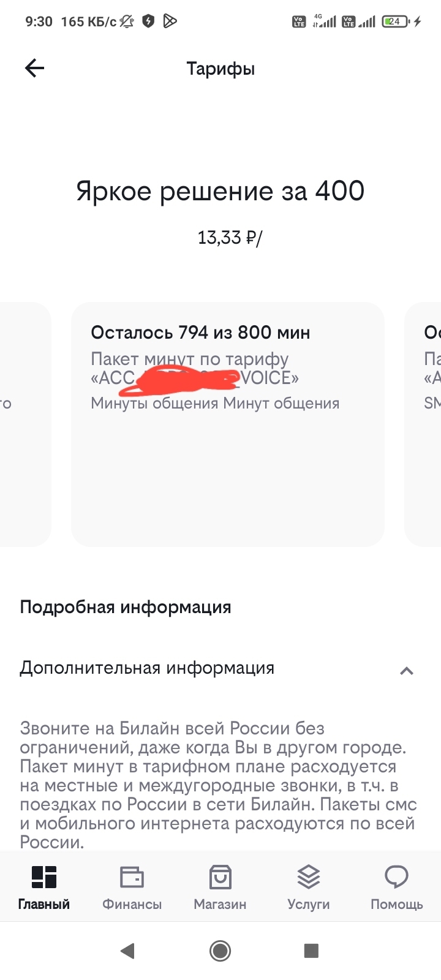Viewport: 441px width, 980px height.
Task: Tap the 13,33 ₽ price text
Action: tap(230, 238)
